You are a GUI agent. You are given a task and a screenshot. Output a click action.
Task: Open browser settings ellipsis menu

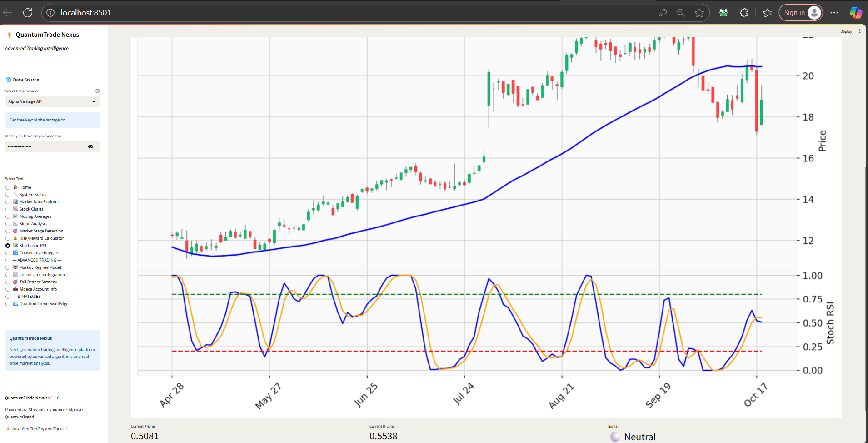tap(834, 13)
